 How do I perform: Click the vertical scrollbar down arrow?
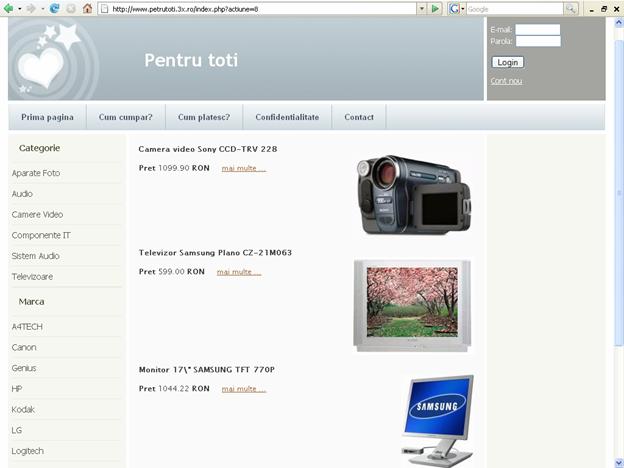coord(617,462)
